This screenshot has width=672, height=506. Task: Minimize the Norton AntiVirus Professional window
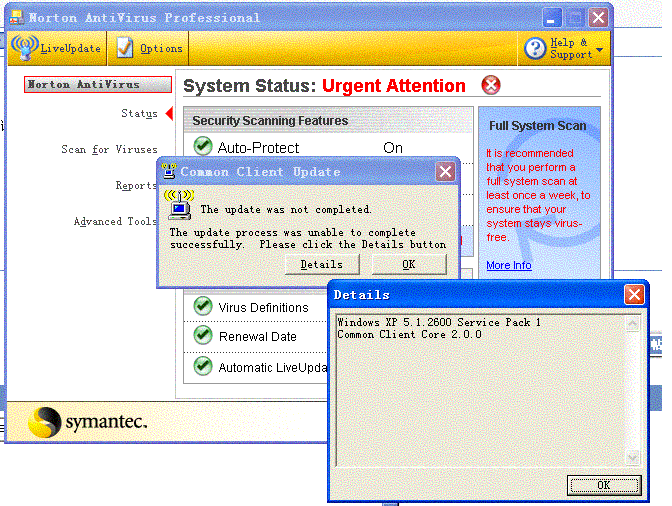(x=552, y=18)
